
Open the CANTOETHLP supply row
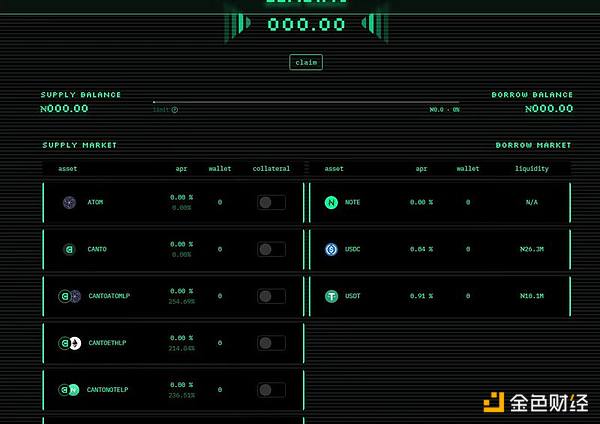point(174,343)
